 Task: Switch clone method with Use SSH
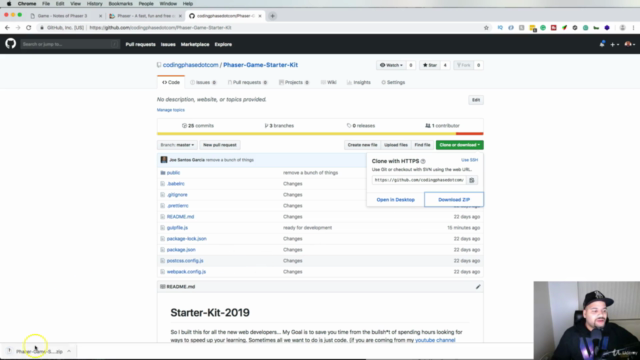tap(469, 160)
